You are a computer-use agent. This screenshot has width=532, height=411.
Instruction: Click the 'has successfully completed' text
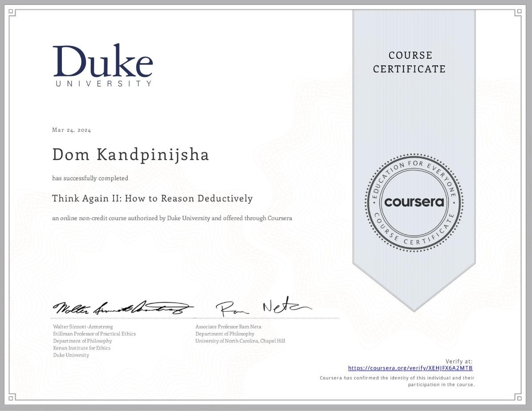[x=90, y=178]
